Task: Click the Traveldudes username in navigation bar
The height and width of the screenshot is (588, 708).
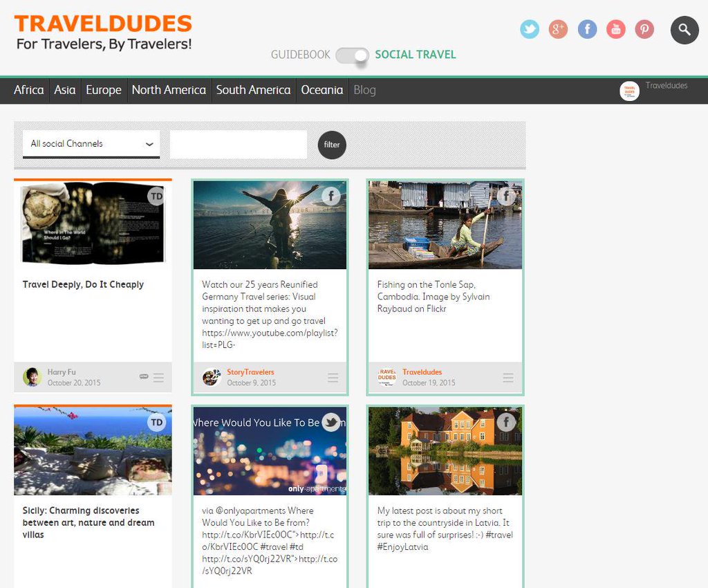Action: tap(667, 85)
